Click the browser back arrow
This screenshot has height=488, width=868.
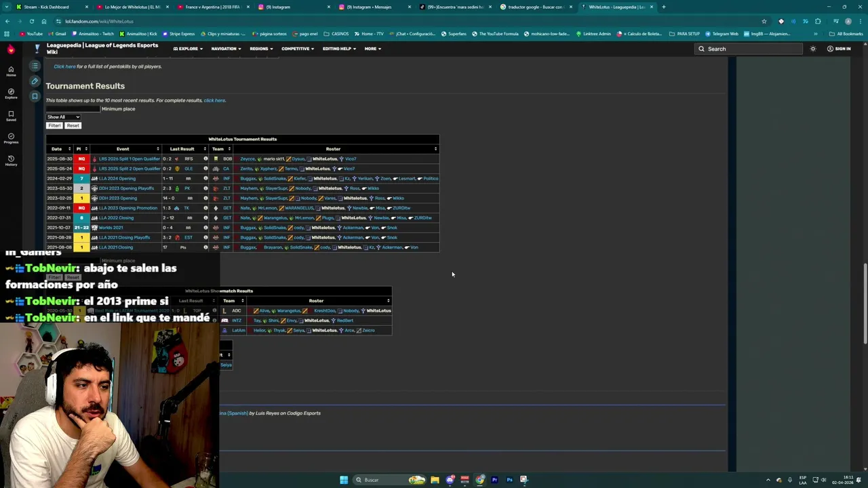7,21
